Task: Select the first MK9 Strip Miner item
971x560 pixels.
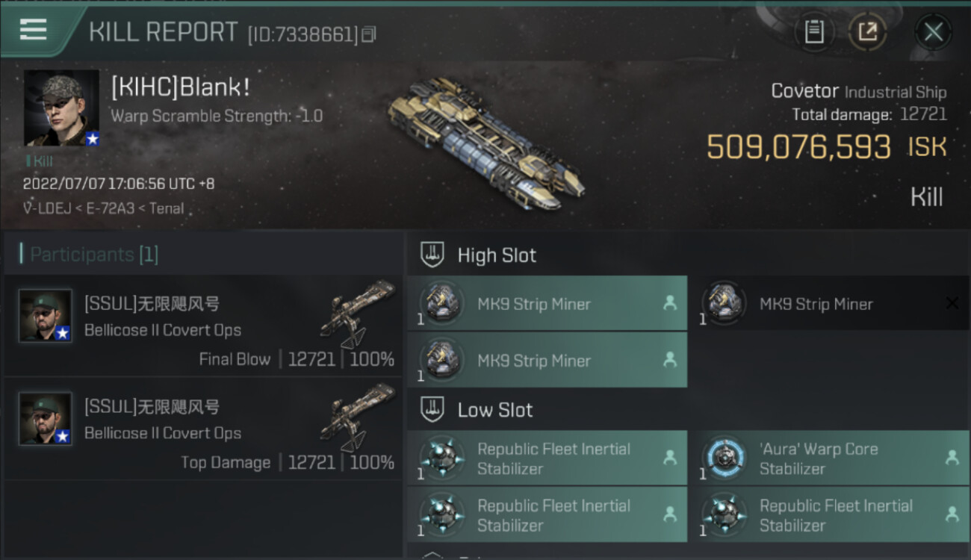Action: [547, 303]
